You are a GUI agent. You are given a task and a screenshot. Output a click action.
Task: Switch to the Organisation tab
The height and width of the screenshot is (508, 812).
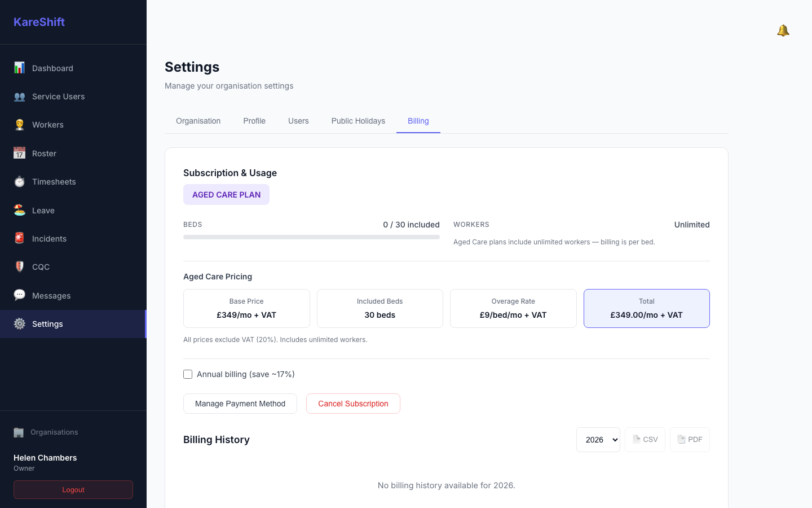198,121
